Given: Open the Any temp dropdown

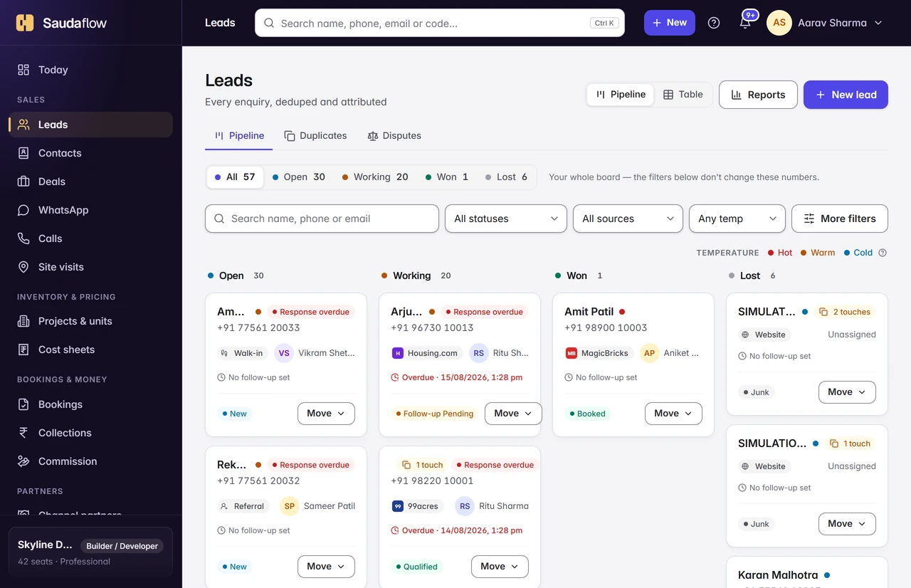Looking at the screenshot, I should 737,219.
